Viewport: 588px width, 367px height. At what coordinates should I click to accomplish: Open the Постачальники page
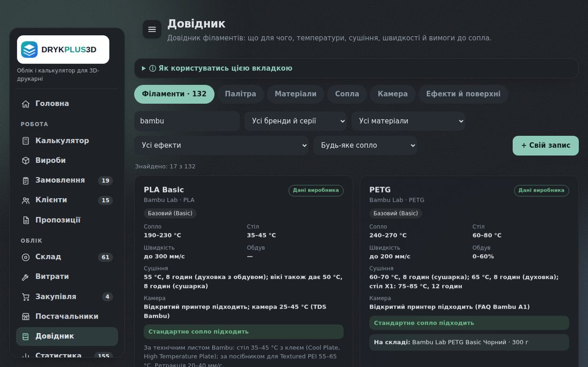(67, 316)
